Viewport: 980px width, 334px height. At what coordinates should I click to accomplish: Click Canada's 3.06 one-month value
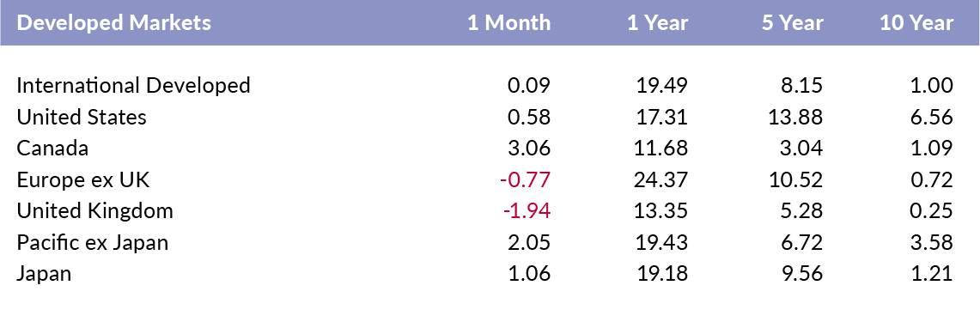point(530,149)
